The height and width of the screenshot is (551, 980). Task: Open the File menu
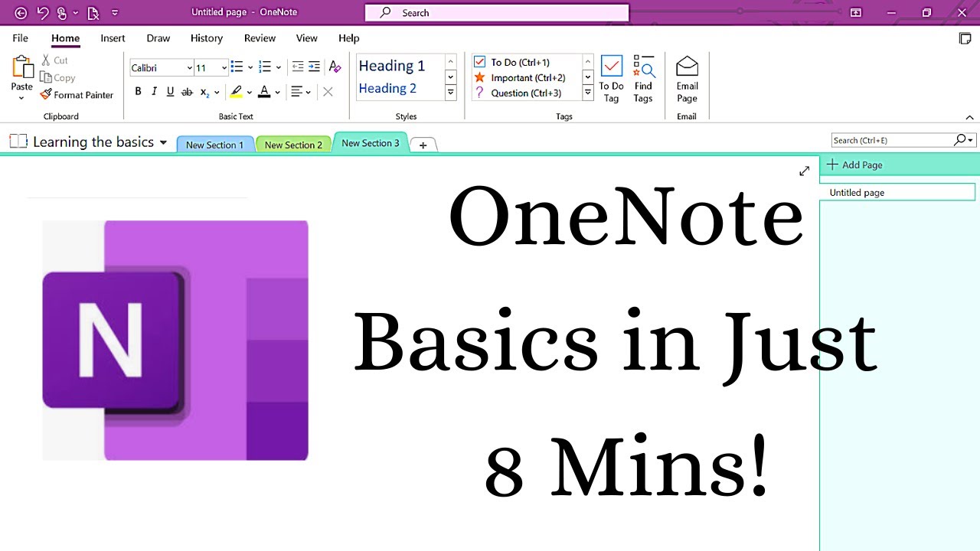[20, 37]
